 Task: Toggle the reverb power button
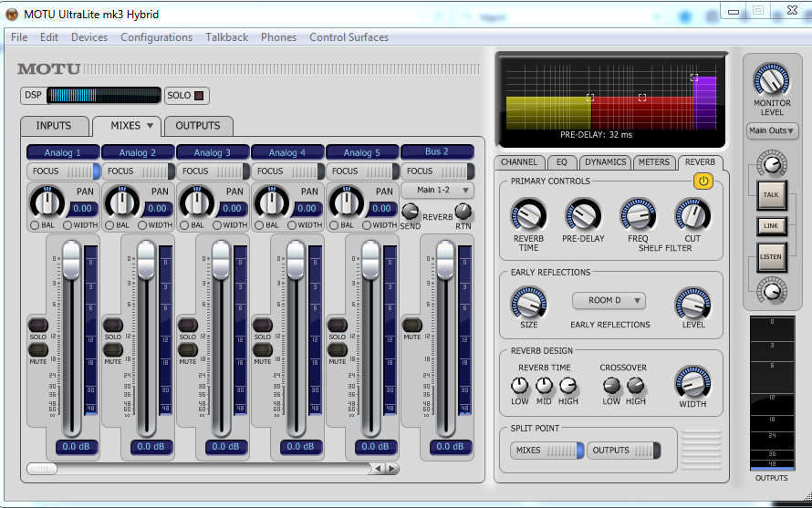pos(703,181)
